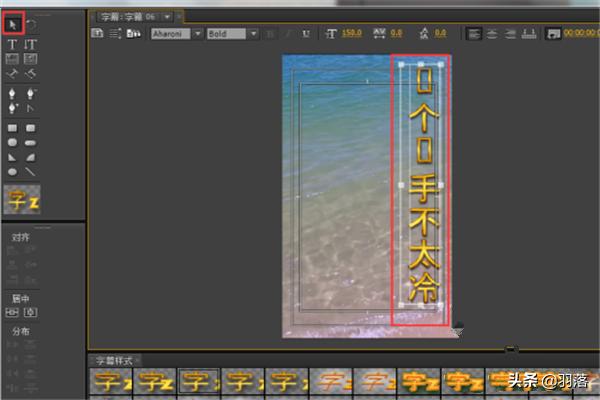Click the leading value field
Image resolution: width=600 pixels, height=400 pixels.
(440, 33)
